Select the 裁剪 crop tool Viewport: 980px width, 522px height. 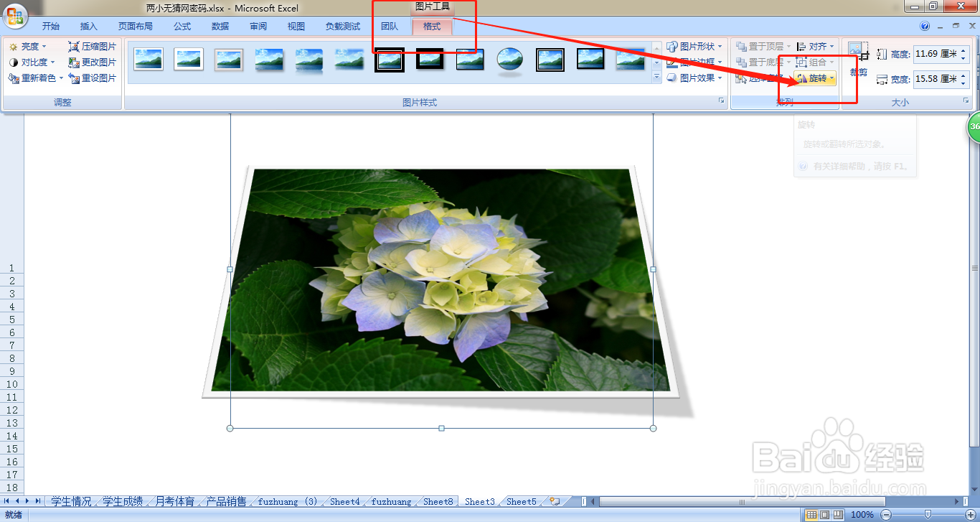(858, 60)
